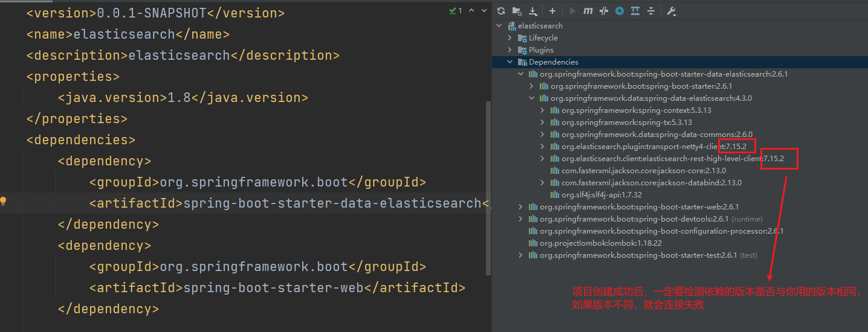The height and width of the screenshot is (332, 868).
Task: Expand spring-tx:5.3.13 dependency
Action: coord(542,123)
